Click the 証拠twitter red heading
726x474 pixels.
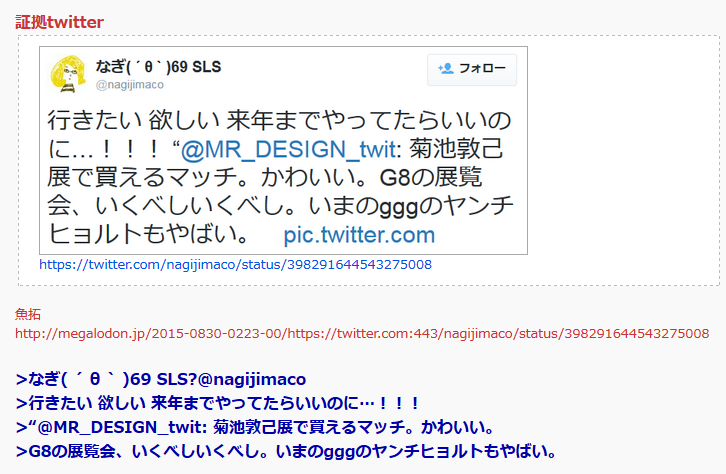[59, 22]
